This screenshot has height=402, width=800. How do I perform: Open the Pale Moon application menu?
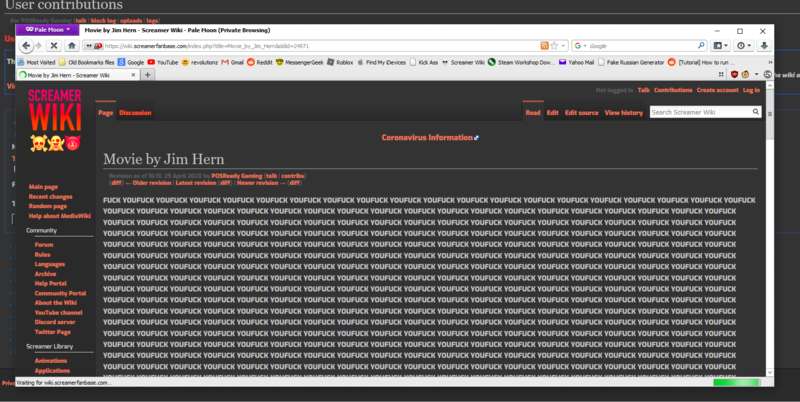point(47,30)
